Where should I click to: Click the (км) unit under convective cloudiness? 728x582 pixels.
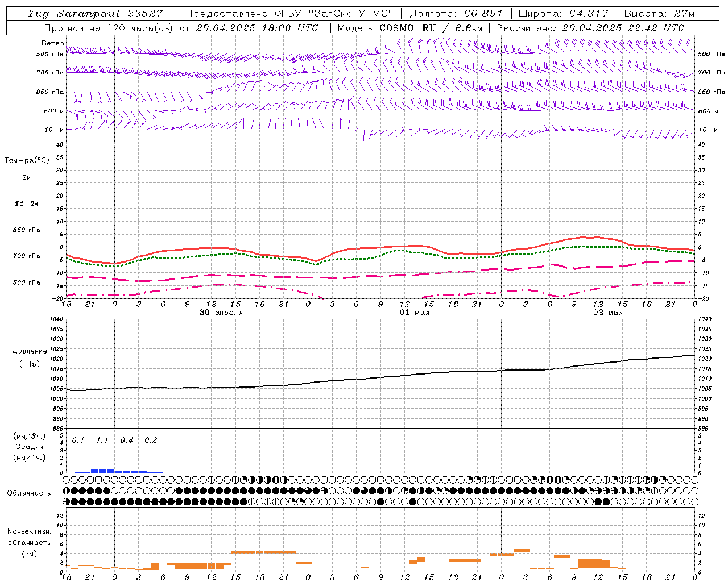[29, 553]
